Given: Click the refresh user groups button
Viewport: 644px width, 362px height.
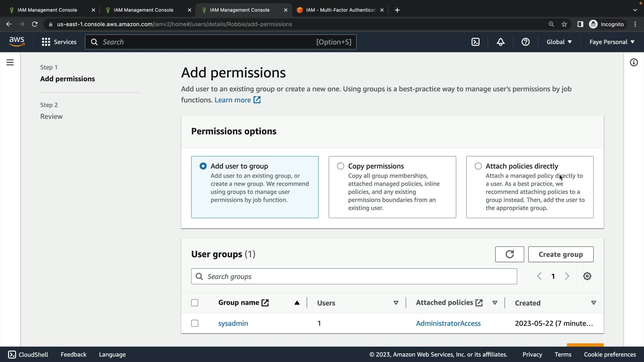Looking at the screenshot, I should pyautogui.click(x=509, y=254).
